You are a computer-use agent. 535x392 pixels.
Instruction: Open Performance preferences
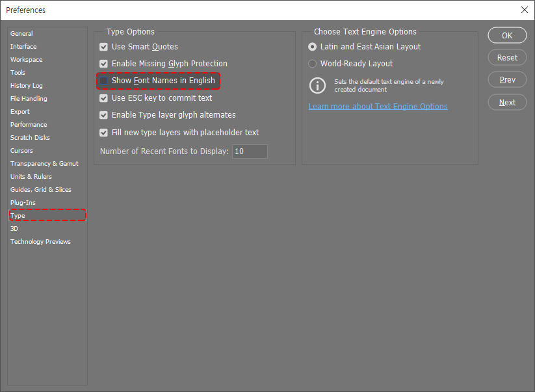tap(29, 125)
